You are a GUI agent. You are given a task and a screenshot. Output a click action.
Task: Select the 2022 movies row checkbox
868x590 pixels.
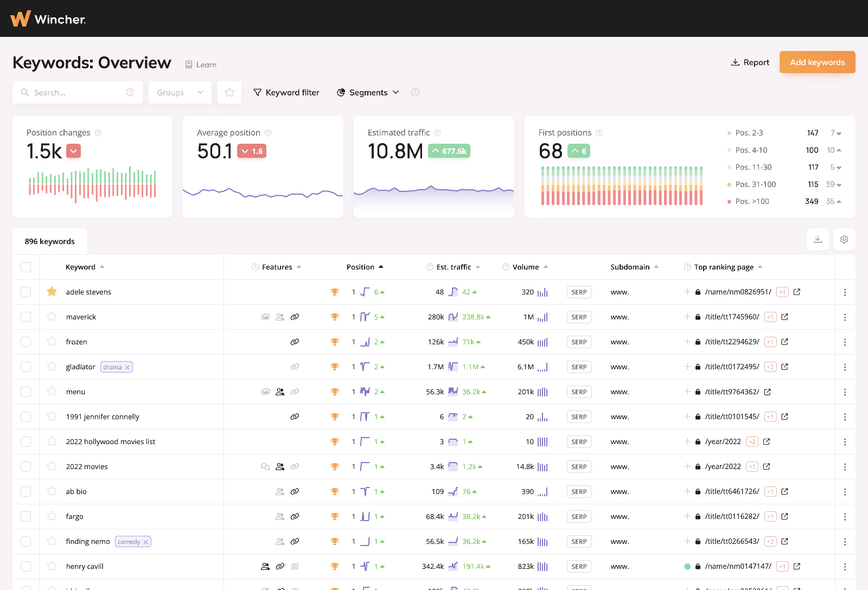26,466
